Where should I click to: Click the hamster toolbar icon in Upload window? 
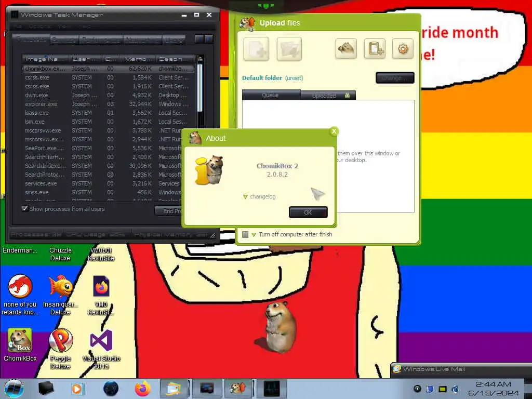(346, 49)
